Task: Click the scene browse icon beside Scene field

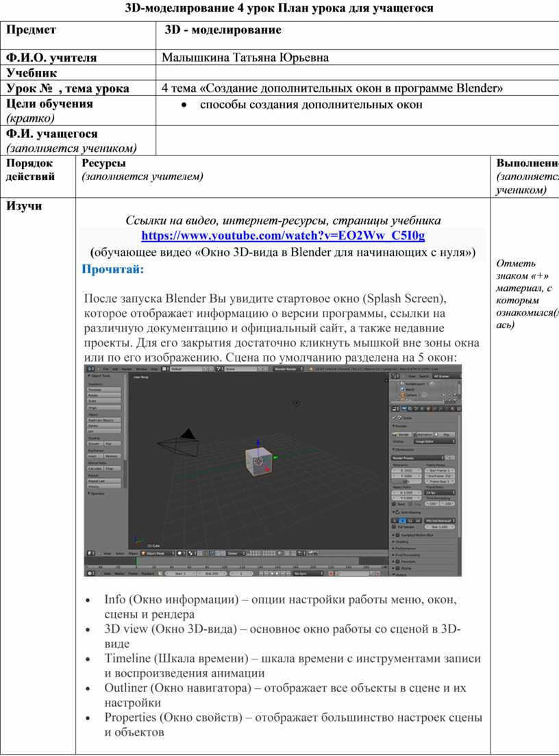Action: (x=221, y=369)
